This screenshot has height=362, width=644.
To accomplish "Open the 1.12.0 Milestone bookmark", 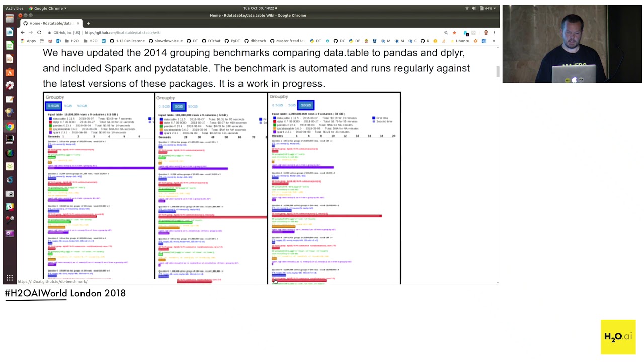I will point(127,41).
